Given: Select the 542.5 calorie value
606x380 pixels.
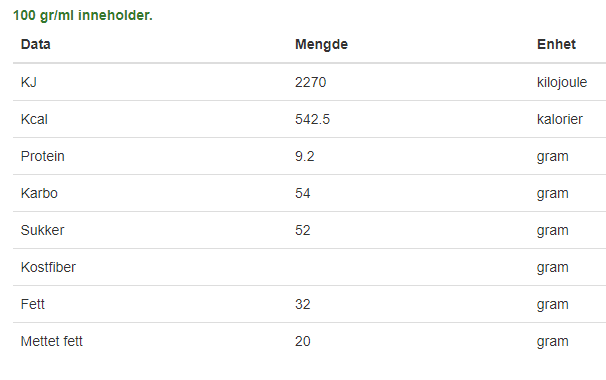Looking at the screenshot, I should click(x=312, y=119).
